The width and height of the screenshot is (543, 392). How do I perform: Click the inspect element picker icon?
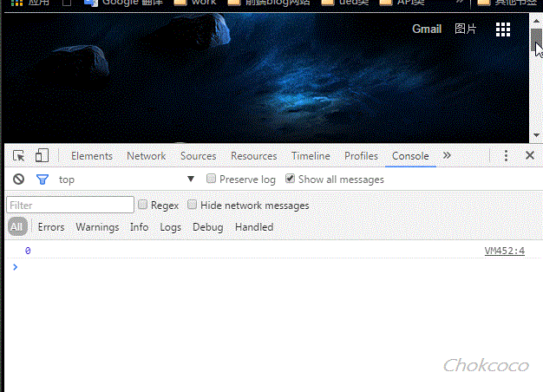coord(19,156)
